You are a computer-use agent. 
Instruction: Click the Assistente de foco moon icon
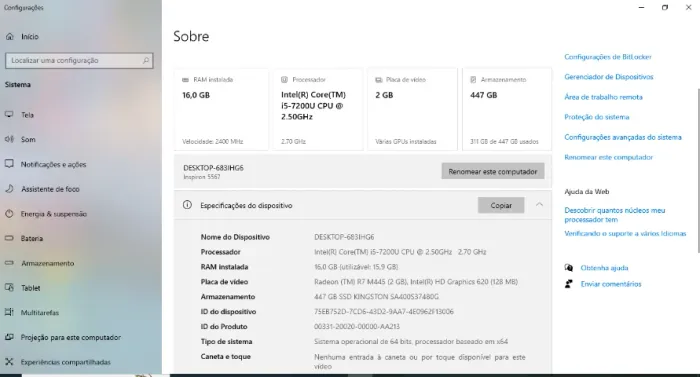click(9, 189)
